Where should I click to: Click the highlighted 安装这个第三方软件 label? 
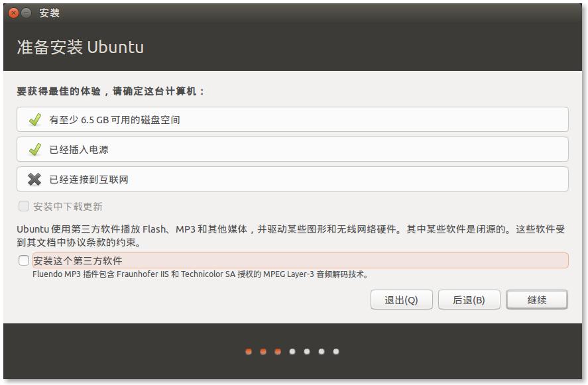coord(78,260)
